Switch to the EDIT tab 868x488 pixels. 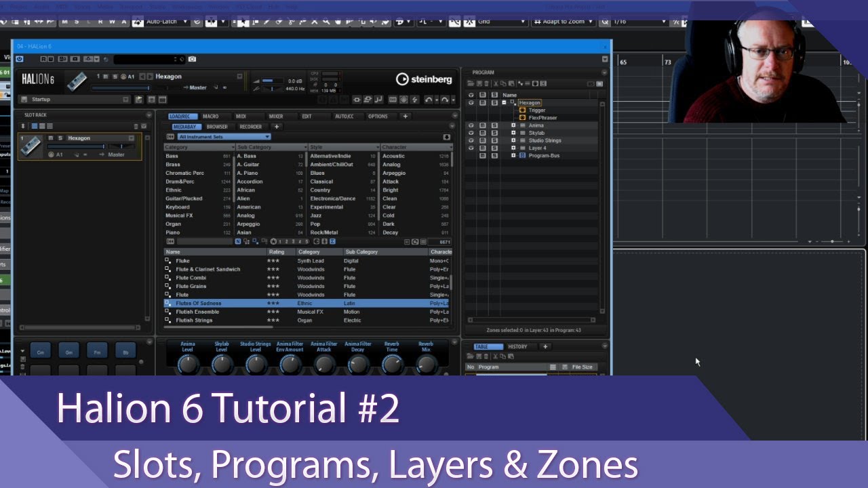307,117
